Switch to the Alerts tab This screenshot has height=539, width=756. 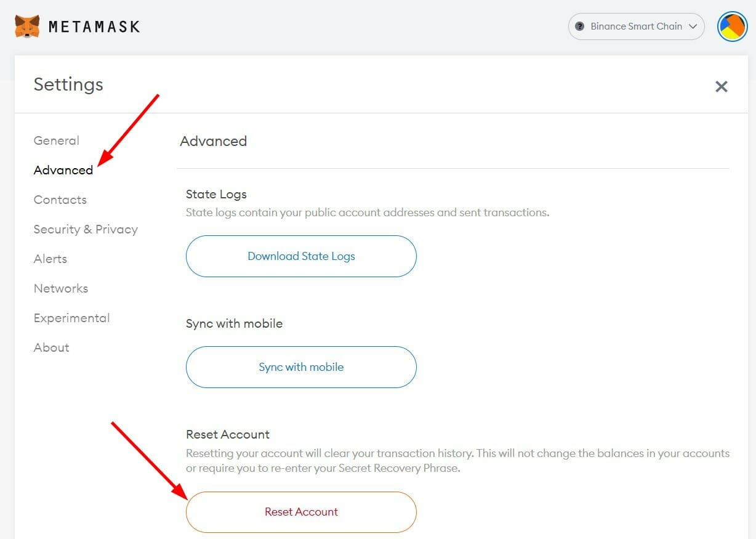(x=50, y=259)
